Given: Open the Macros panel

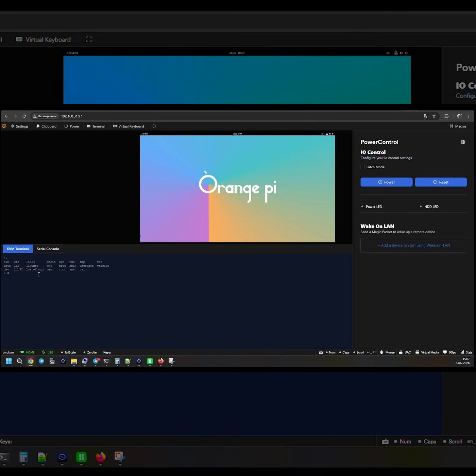Looking at the screenshot, I should click(458, 126).
